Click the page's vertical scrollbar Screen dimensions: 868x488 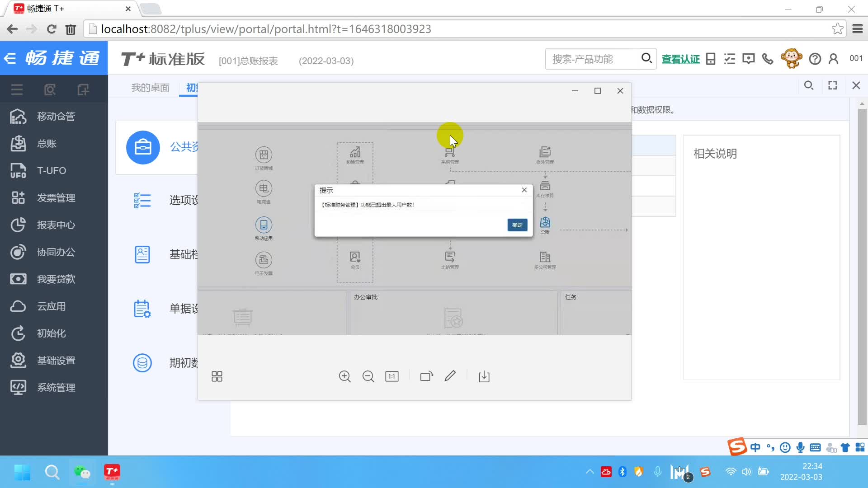tap(862, 267)
